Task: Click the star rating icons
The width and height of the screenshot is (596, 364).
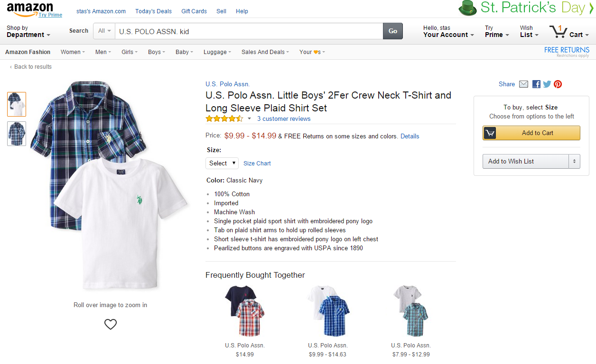Action: tap(224, 118)
